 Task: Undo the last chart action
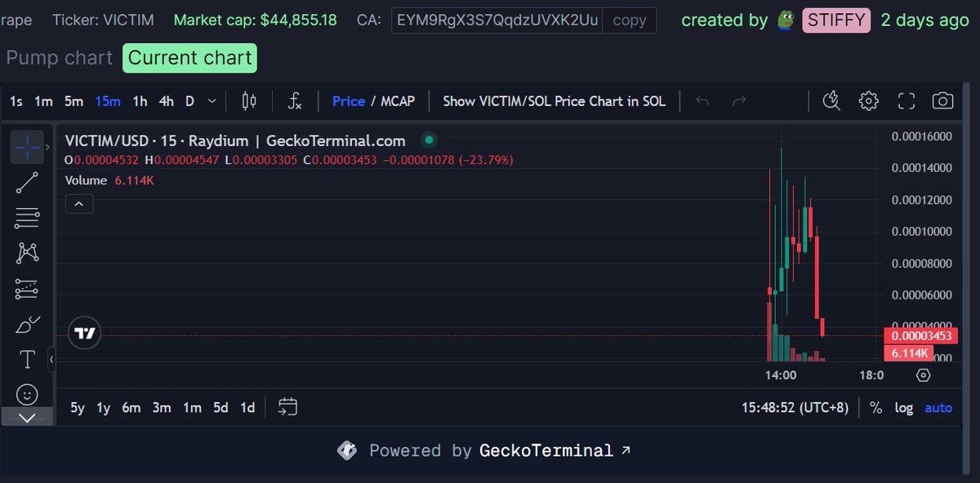[x=702, y=101]
